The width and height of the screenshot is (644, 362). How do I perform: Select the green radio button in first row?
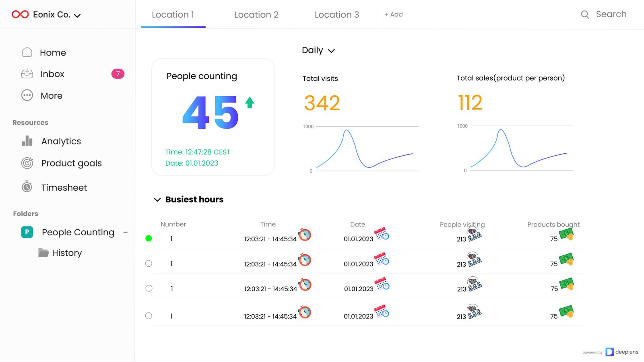(149, 239)
